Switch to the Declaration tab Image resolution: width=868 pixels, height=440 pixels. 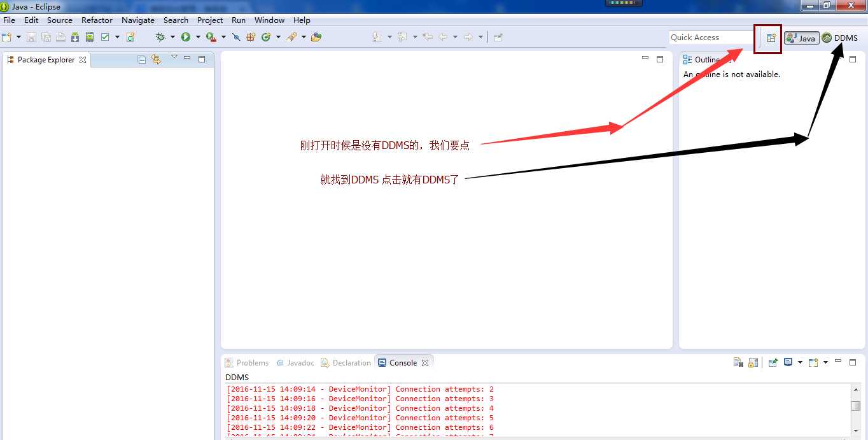[x=346, y=363]
